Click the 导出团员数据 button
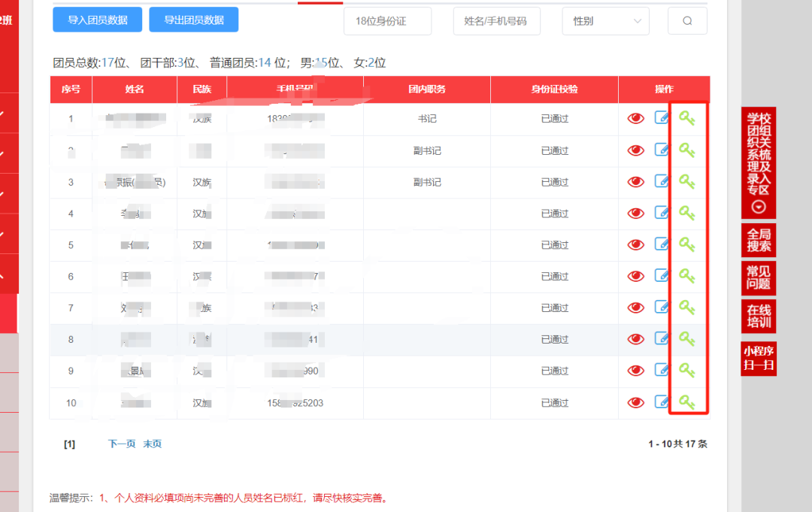 click(x=194, y=20)
